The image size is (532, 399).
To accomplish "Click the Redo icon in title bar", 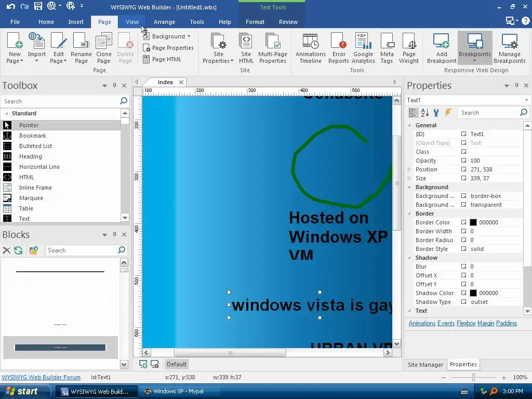I will 24,6.
